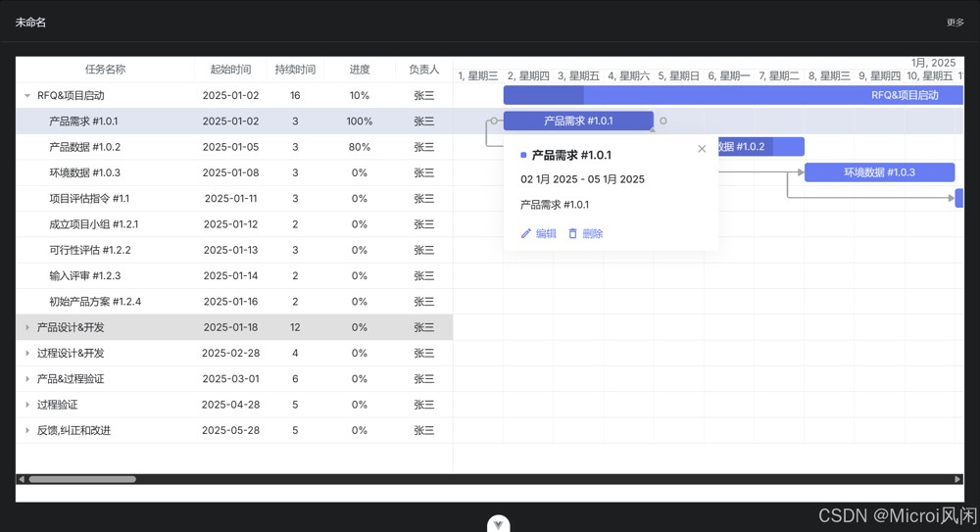The height and width of the screenshot is (532, 980).
Task: Click the down chevron button at bottom
Action: coord(498,524)
